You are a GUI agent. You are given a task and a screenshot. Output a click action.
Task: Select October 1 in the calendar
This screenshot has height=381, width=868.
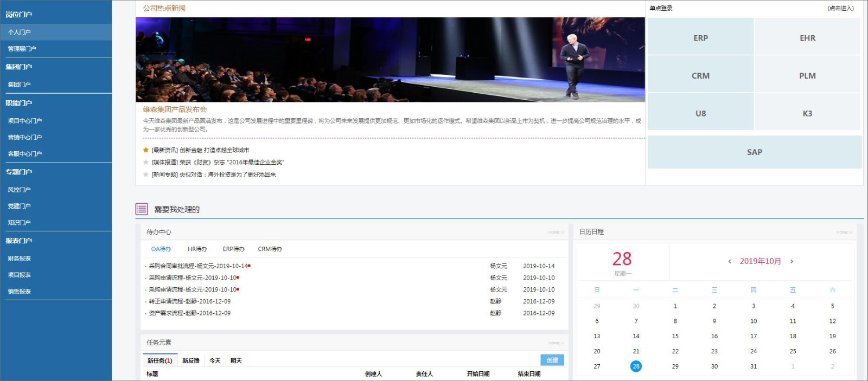click(675, 306)
